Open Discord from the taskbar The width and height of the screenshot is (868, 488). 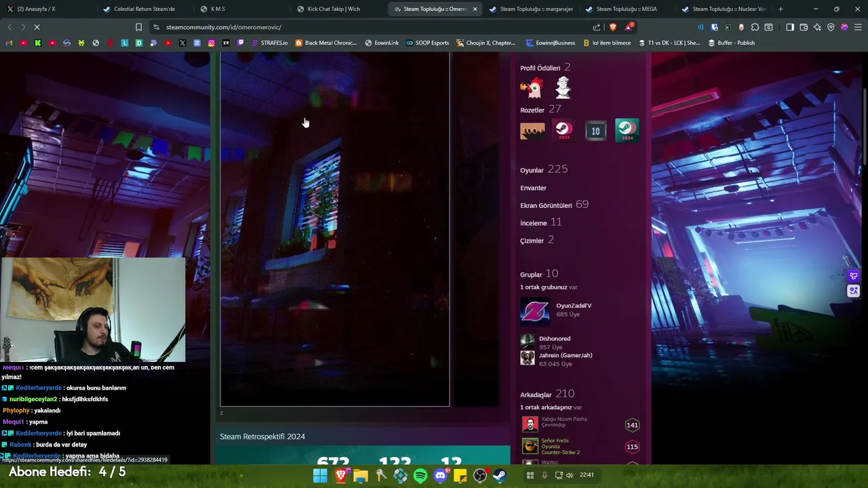[x=440, y=476]
